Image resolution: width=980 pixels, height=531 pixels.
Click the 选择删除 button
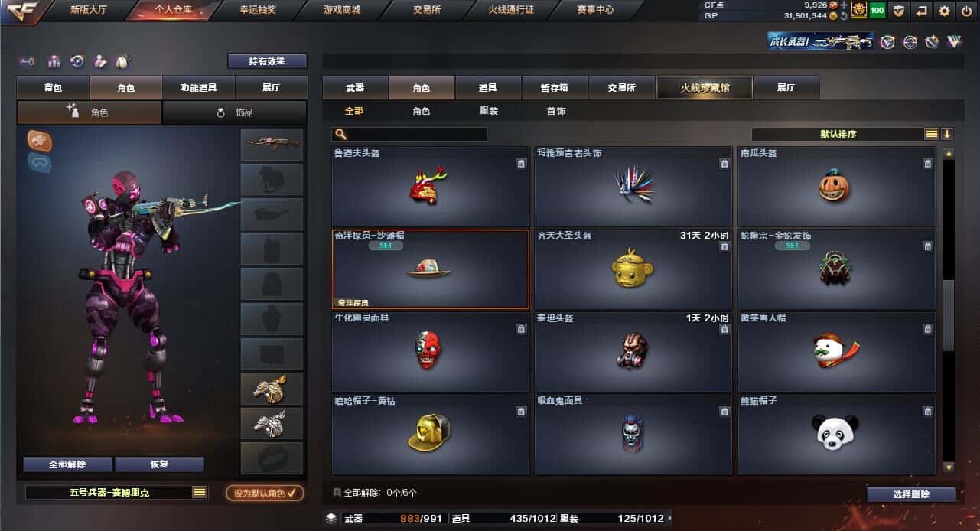coord(911,494)
